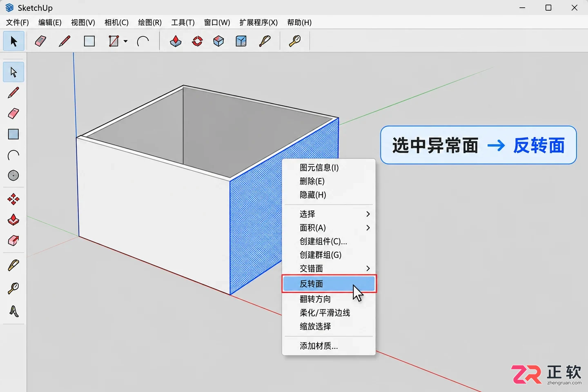Click the red-and-blue cube icon in the top toolbar
This screenshot has width=588, height=392.
click(x=219, y=41)
